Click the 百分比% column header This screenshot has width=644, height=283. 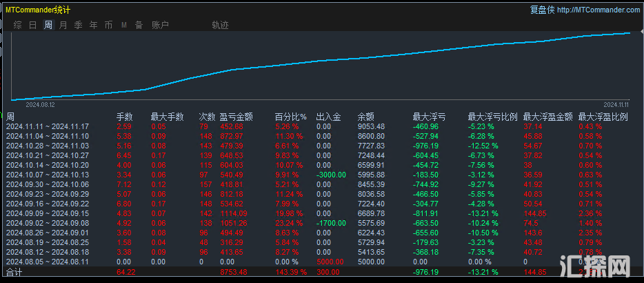click(x=291, y=117)
